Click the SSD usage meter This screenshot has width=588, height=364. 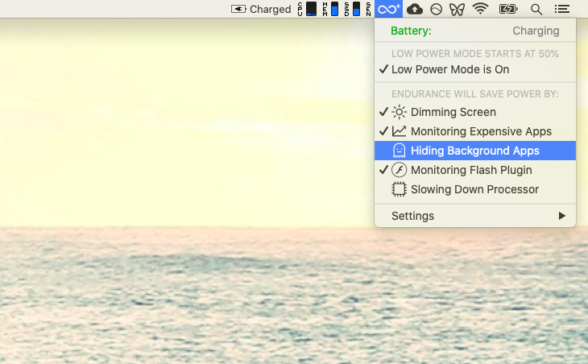(353, 9)
